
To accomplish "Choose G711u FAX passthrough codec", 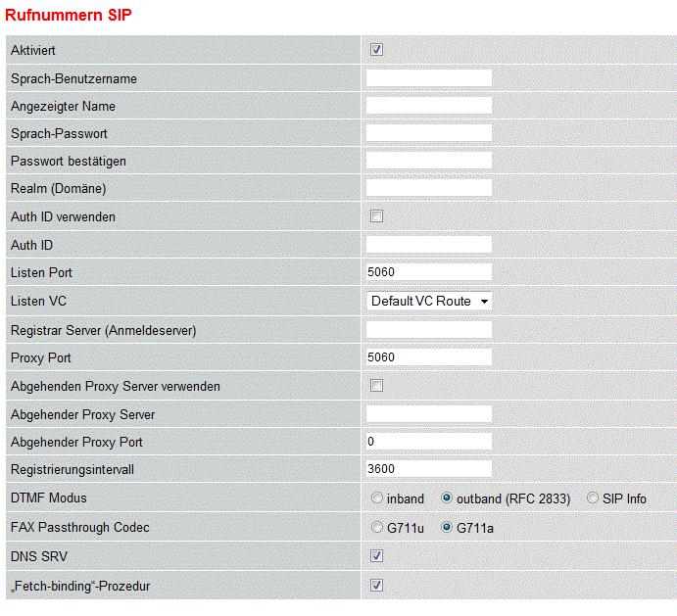I will coord(377,528).
